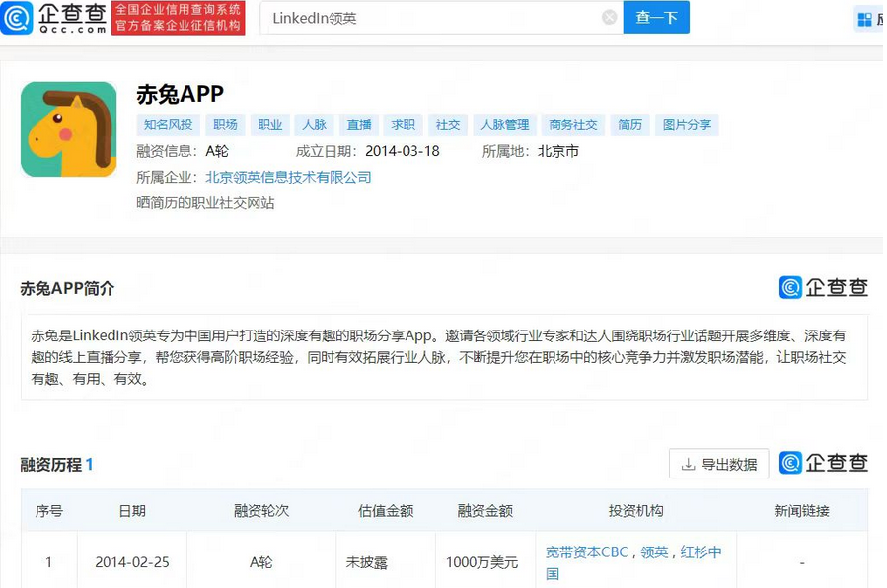Screen dimensions: 887x588
Task: Click the 融资历程 section heading
Action: [51, 465]
